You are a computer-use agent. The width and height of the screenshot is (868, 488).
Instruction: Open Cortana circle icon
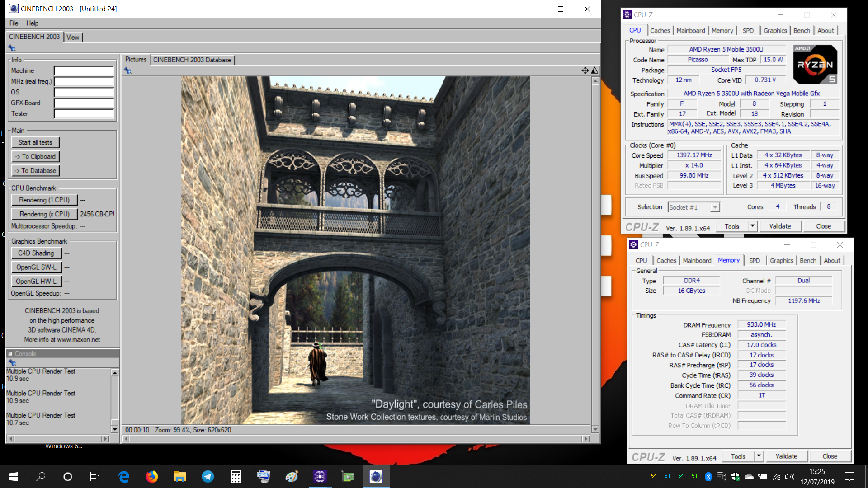coord(67,477)
